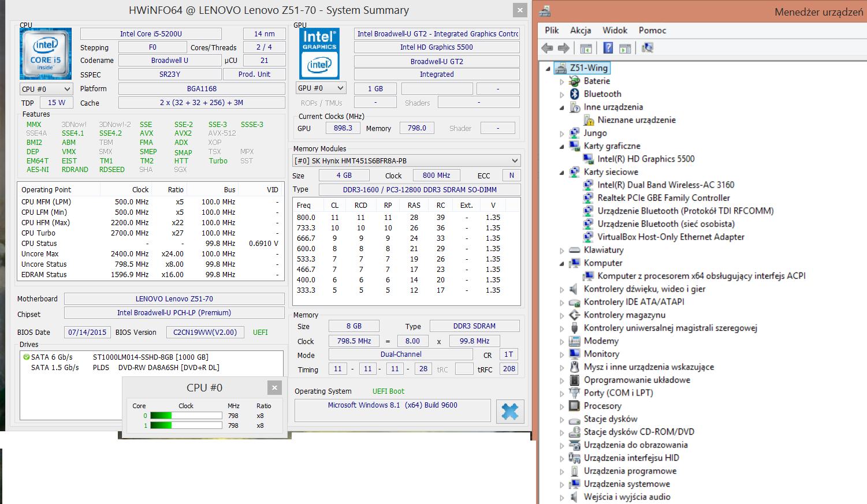Click the 800.0 memory timing frequency row
This screenshot has width=867, height=504.
click(407, 218)
